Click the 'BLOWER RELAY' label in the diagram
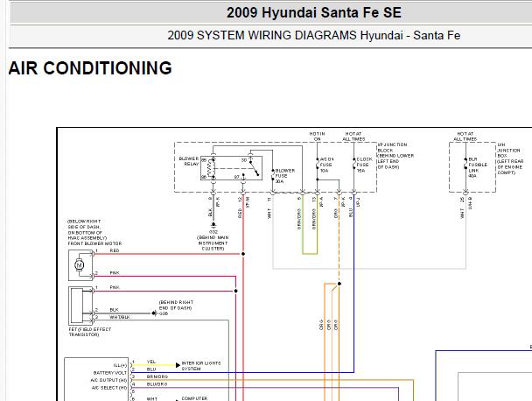The width and height of the screenshot is (532, 401). [189, 161]
